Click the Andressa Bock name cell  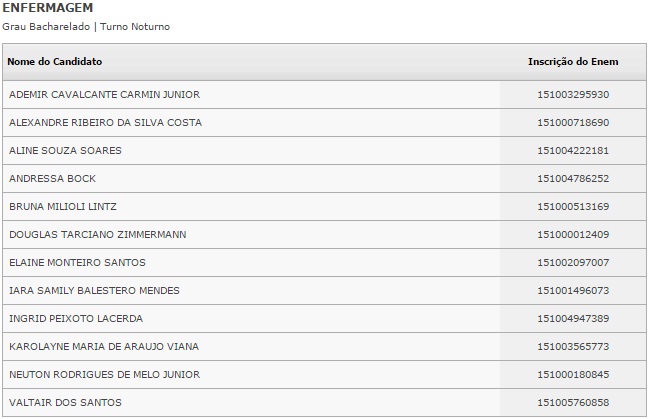coord(52,179)
